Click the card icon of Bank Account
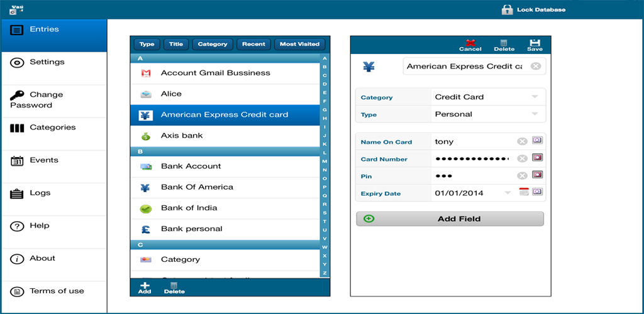Screen dimensions: 644x314 pos(146,167)
